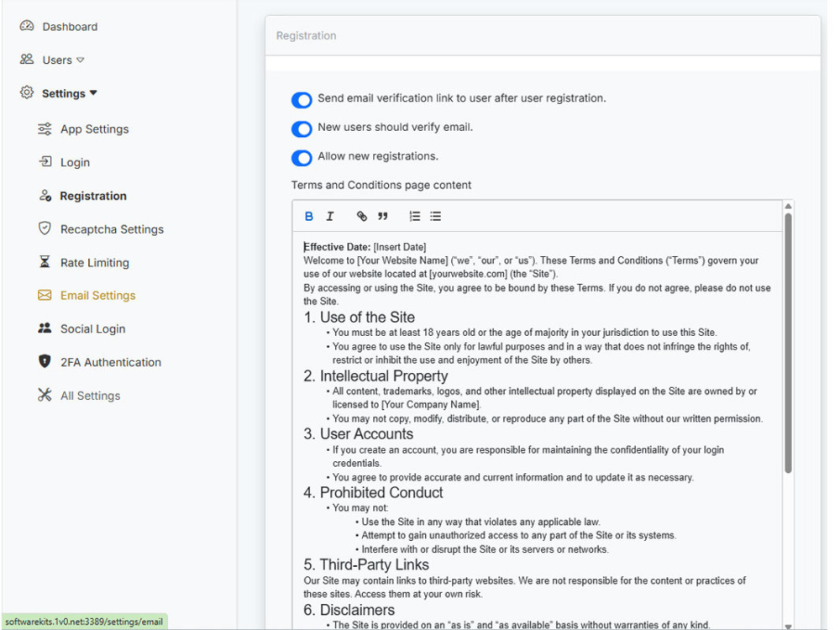Click the Social Login people icon
This screenshot has height=630, width=840.
pos(45,328)
